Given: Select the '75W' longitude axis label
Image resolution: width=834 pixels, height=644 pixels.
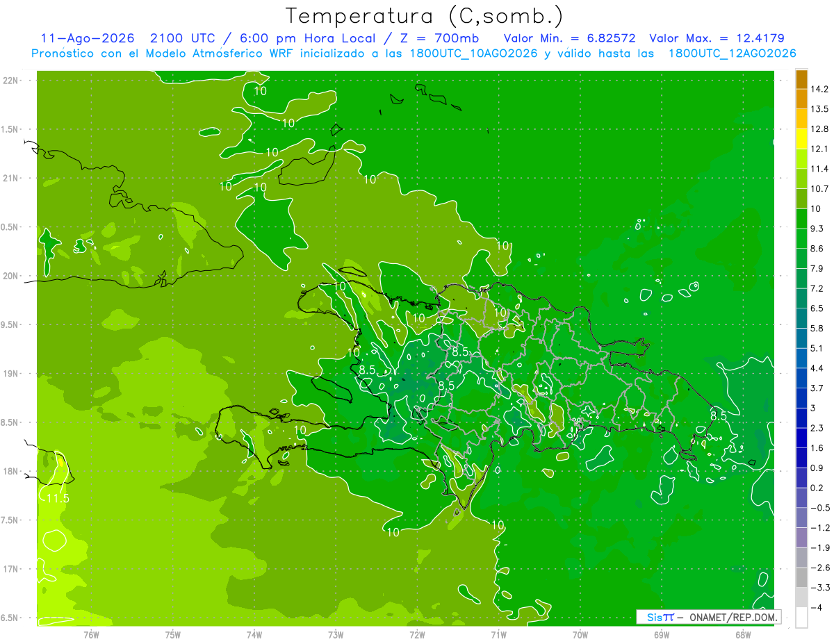Looking at the screenshot, I should [x=173, y=634].
